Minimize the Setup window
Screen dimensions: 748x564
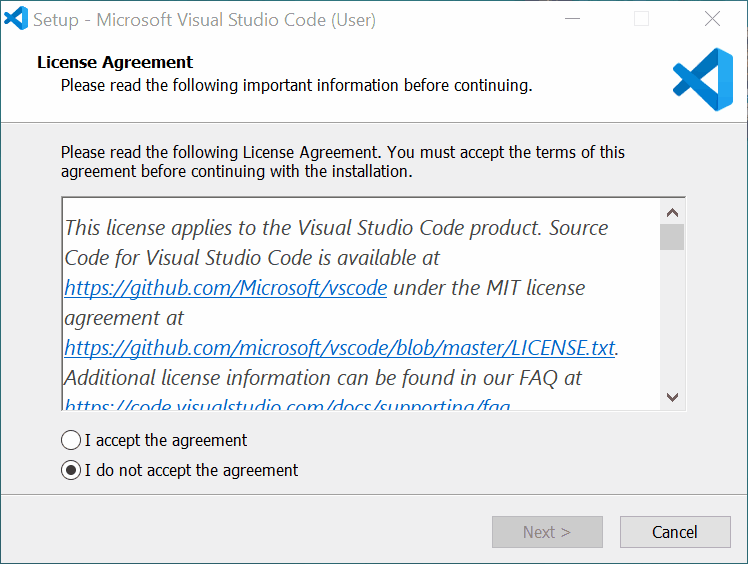(571, 19)
